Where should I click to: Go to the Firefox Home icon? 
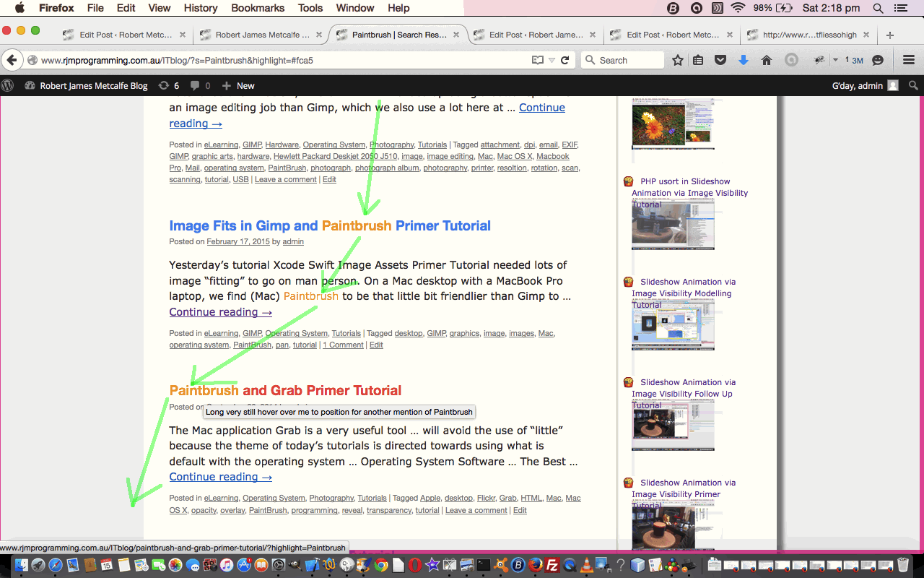click(x=767, y=61)
